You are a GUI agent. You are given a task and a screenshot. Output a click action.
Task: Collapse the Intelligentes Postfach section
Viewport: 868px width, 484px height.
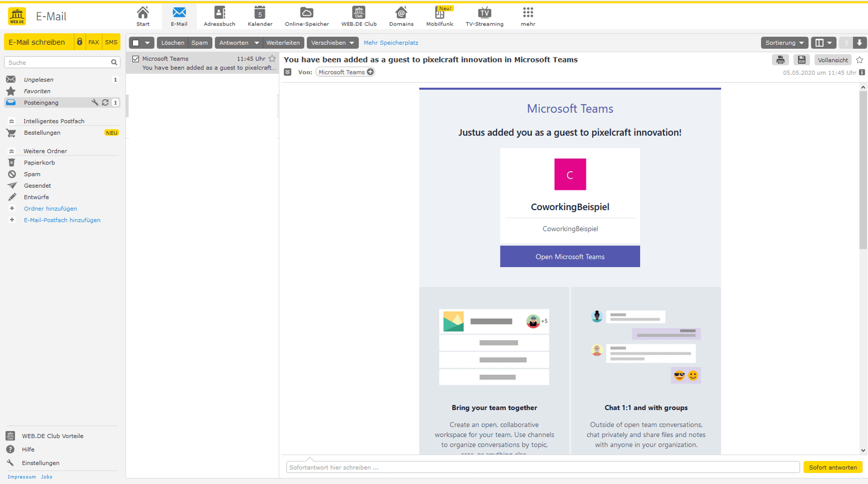(x=12, y=121)
